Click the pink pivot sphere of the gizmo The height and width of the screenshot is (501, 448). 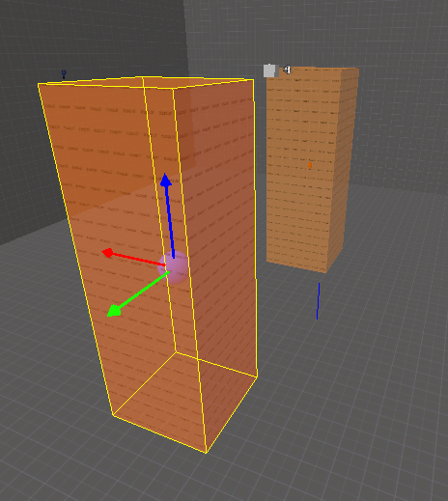point(174,268)
